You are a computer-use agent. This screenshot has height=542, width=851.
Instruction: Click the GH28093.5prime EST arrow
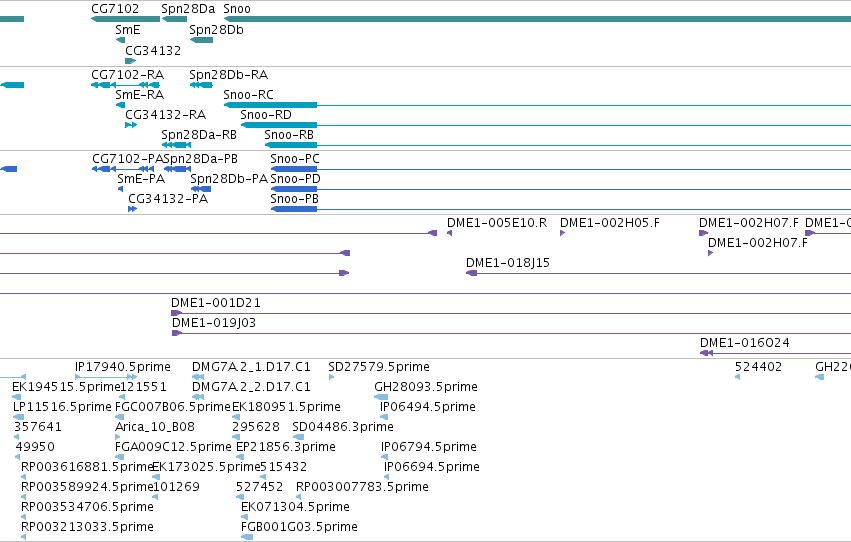click(381, 397)
